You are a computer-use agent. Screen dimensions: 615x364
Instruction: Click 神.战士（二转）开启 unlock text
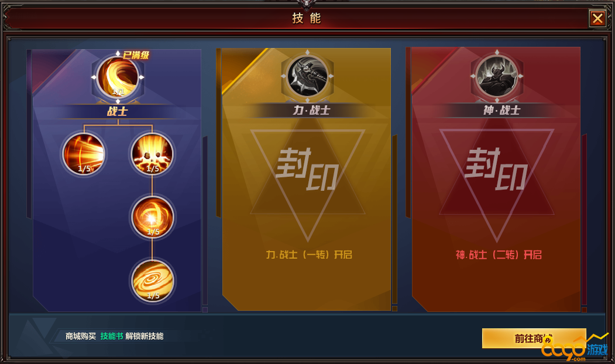point(499,255)
